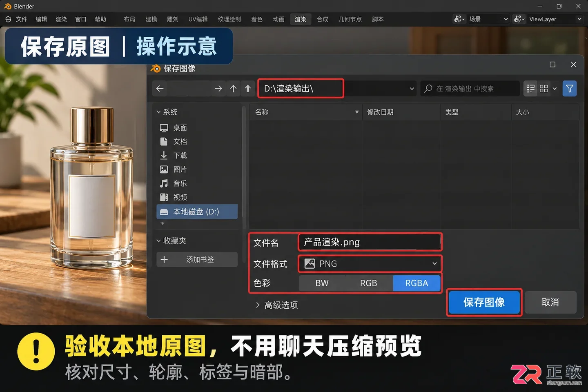
Task: Click the 在 渲染输出 中搜索 search box
Action: click(470, 89)
